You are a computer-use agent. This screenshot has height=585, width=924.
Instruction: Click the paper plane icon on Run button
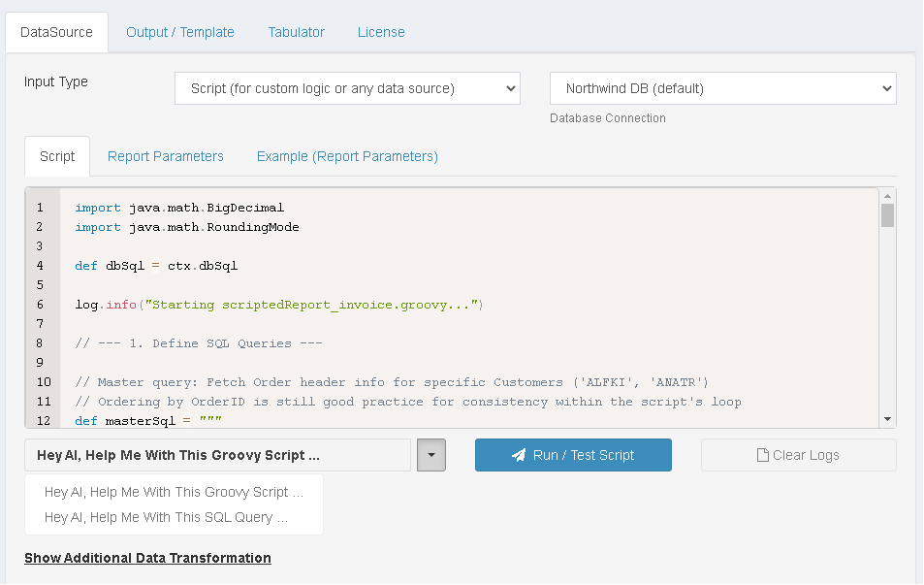pos(519,455)
